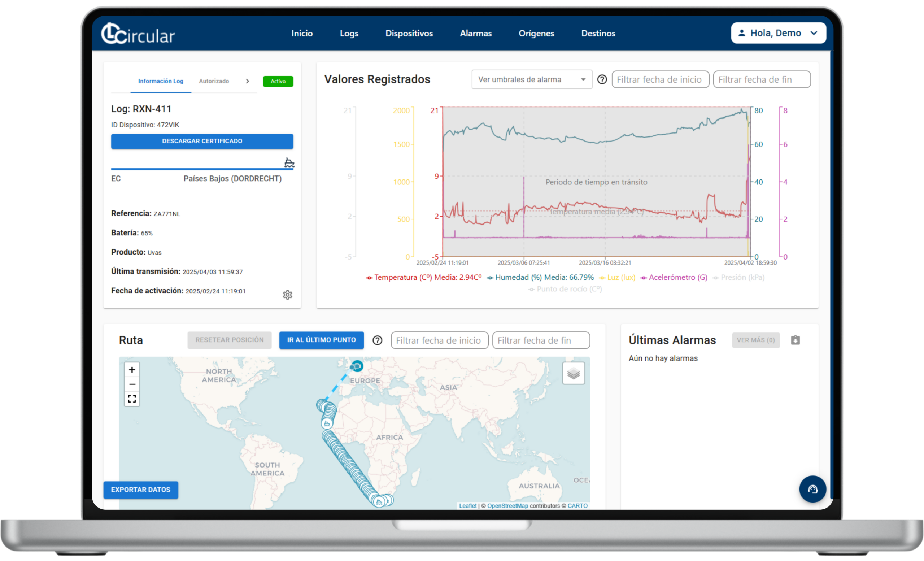Enter fullscreen using the map expand icon
The image size is (924, 561).
pos(132,399)
